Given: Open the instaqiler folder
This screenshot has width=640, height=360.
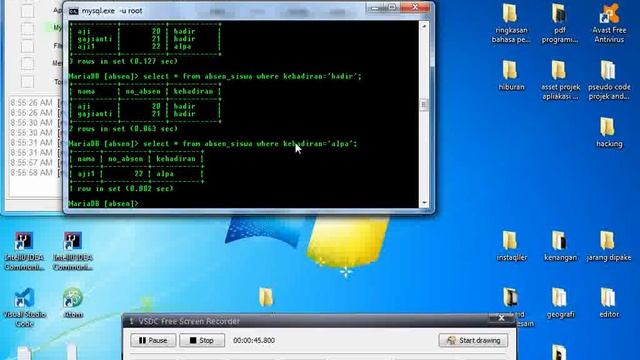Looking at the screenshot, I should coord(511,246).
